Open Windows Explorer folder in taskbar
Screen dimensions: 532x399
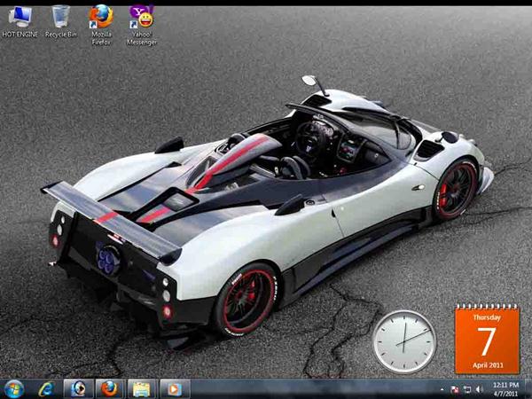coord(140,388)
